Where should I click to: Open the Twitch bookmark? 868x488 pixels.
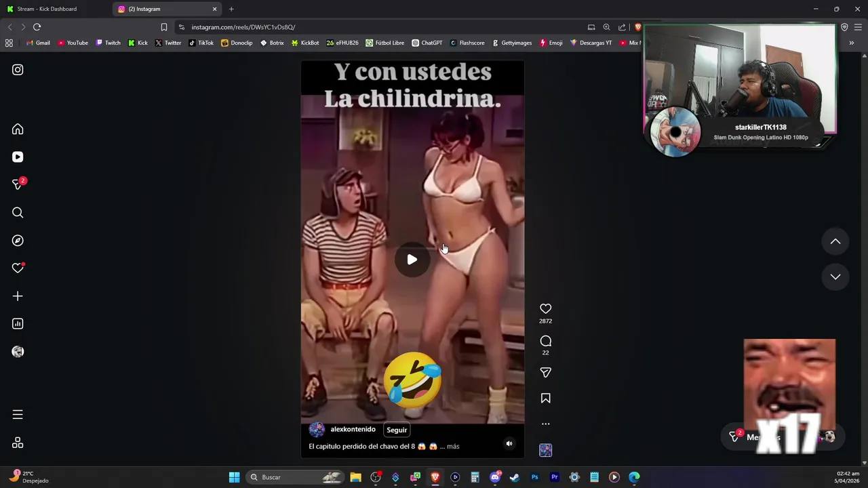[x=108, y=43]
